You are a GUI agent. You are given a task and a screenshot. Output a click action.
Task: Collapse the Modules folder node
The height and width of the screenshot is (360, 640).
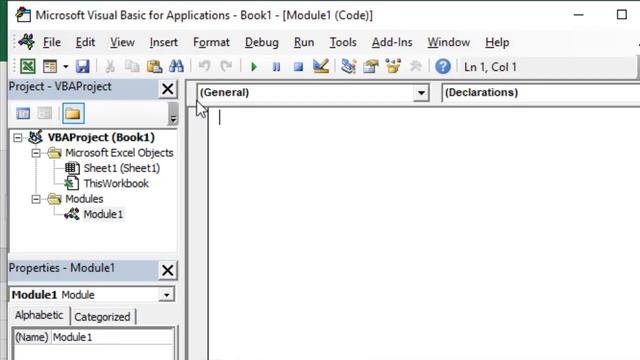click(36, 199)
